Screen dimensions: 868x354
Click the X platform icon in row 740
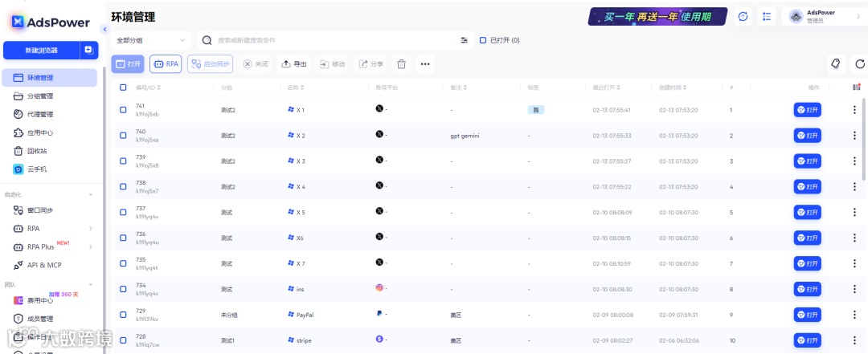[x=379, y=134]
